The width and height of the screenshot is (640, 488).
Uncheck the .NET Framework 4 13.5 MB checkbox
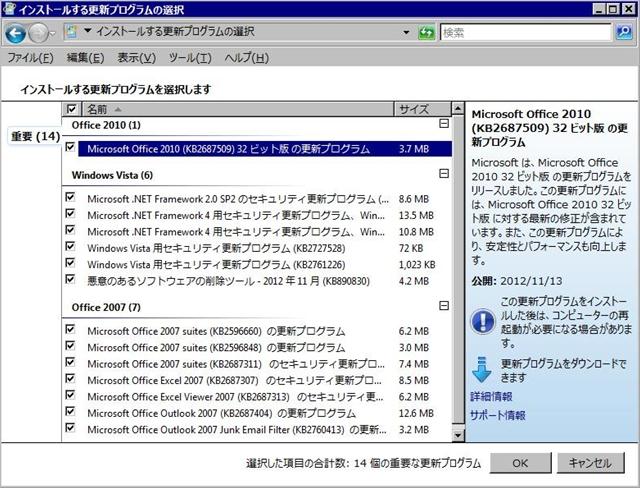click(x=70, y=213)
